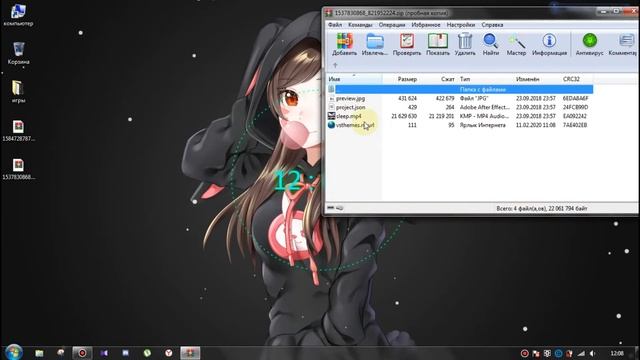
Task: Open the Корзина recycle bin icon
Action: [18, 53]
